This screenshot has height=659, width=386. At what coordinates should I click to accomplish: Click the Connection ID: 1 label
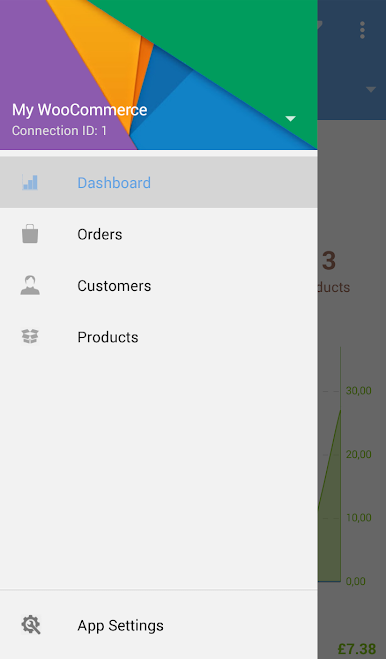59,131
